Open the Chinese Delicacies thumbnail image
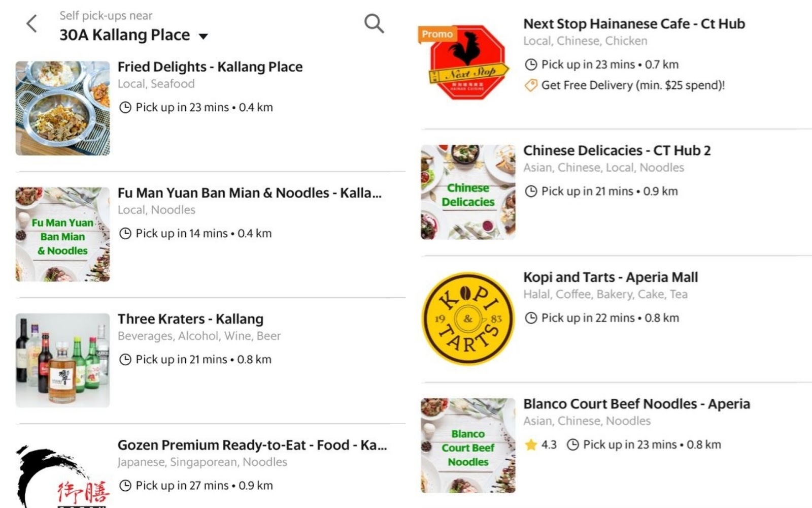The height and width of the screenshot is (508, 812). 468,192
